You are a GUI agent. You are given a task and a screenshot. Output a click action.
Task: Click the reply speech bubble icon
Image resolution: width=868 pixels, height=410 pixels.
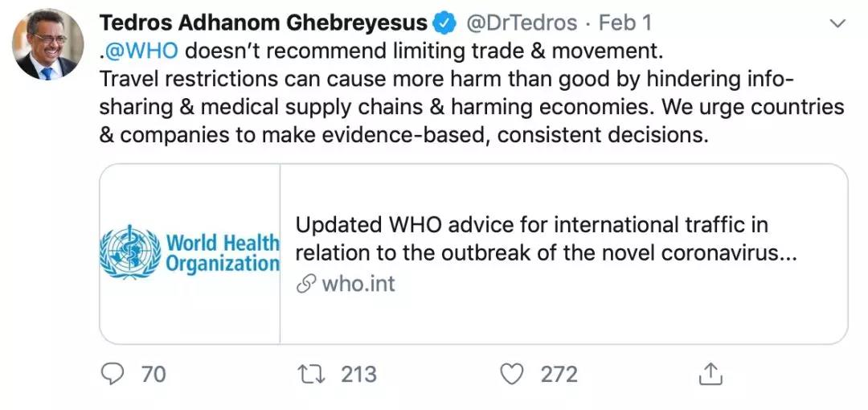coord(113,375)
